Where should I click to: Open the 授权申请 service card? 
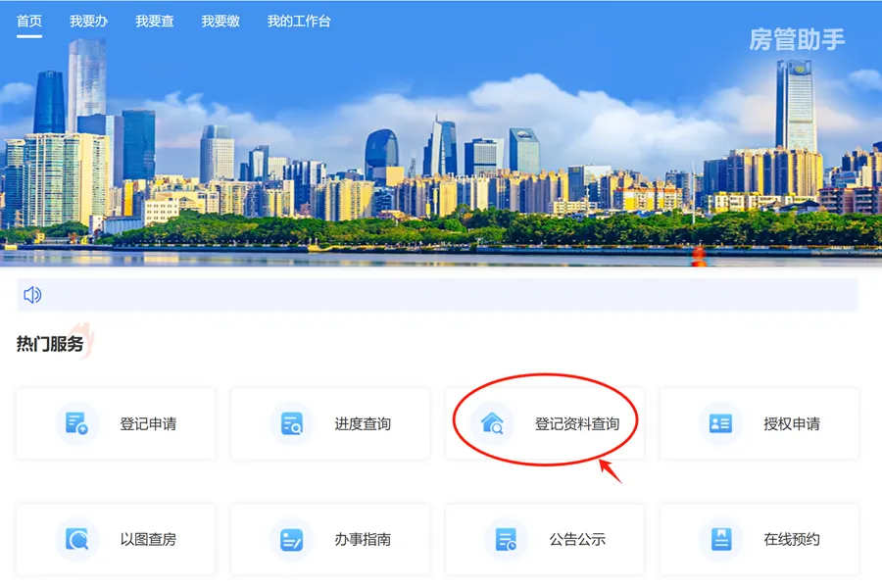(x=759, y=421)
